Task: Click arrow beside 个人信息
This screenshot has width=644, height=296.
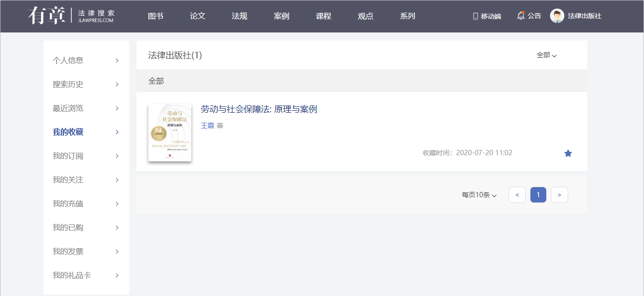Action: [x=117, y=61]
